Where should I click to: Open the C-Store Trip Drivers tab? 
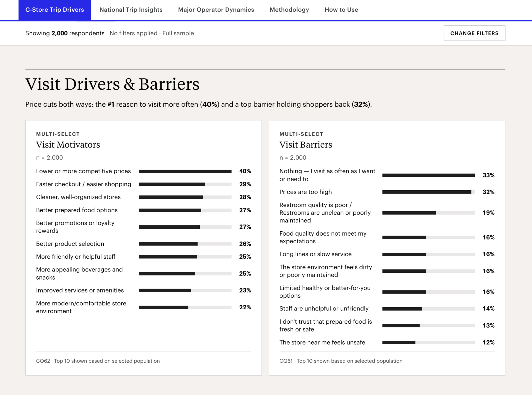pos(55,10)
